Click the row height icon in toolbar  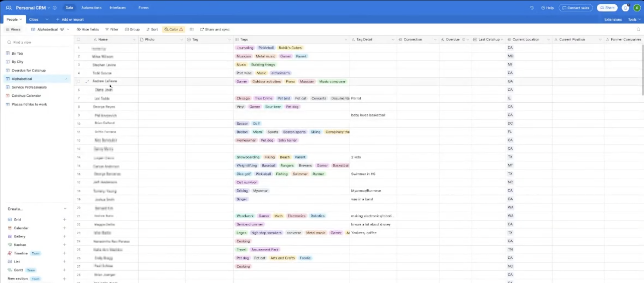[x=192, y=29]
